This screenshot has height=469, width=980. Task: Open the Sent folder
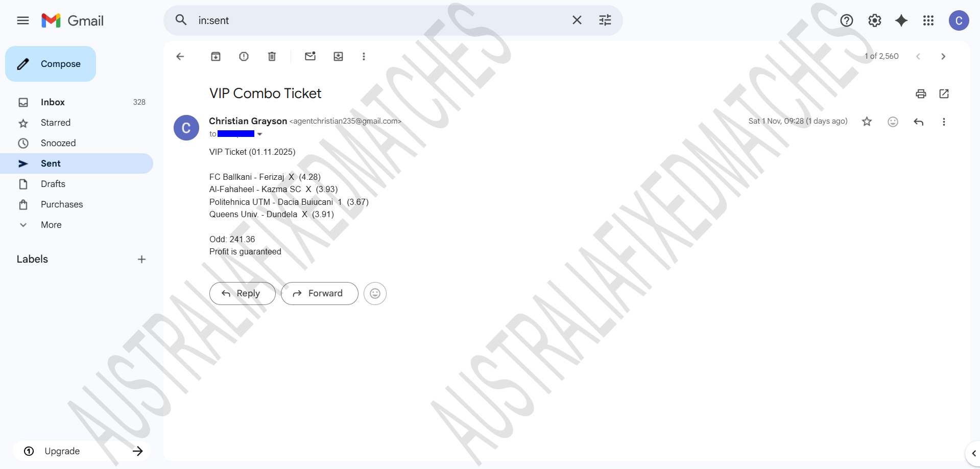77,163
